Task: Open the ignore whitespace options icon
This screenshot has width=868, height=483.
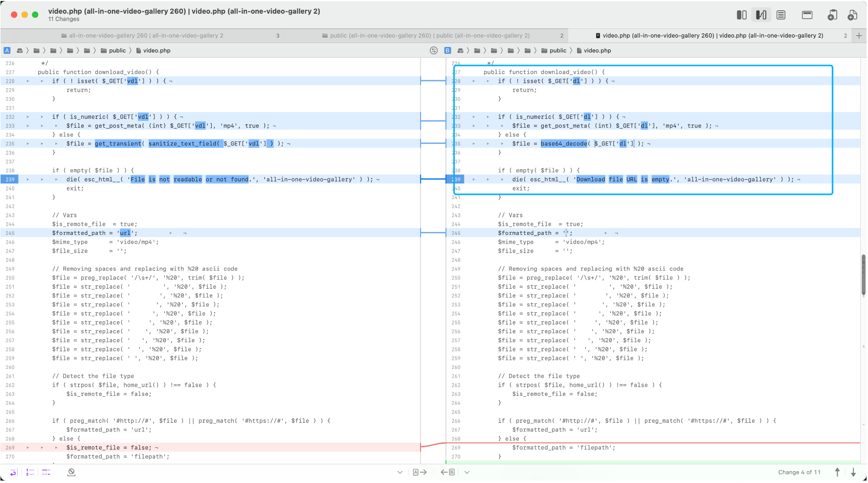Action: 71,472
